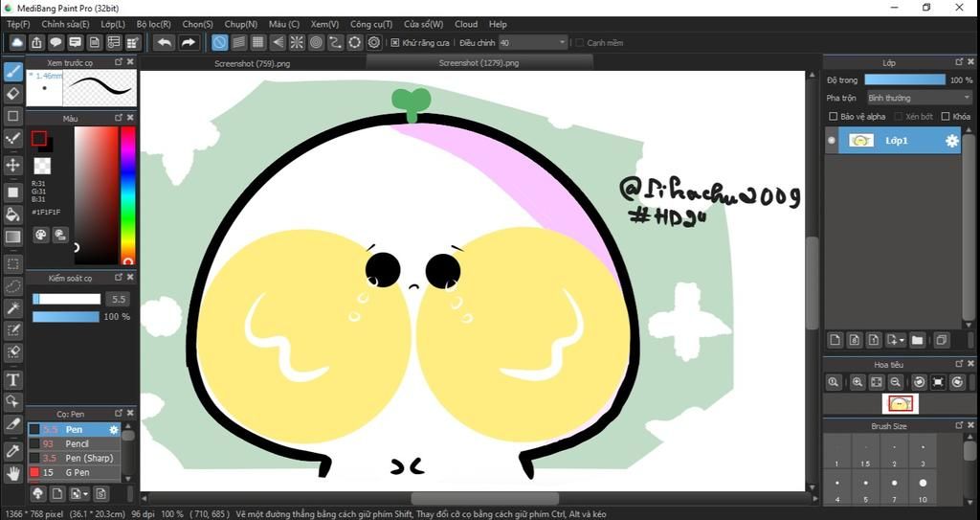The width and height of the screenshot is (980, 520).
Task: Enable the parallel lines snap guide
Action: tap(238, 42)
